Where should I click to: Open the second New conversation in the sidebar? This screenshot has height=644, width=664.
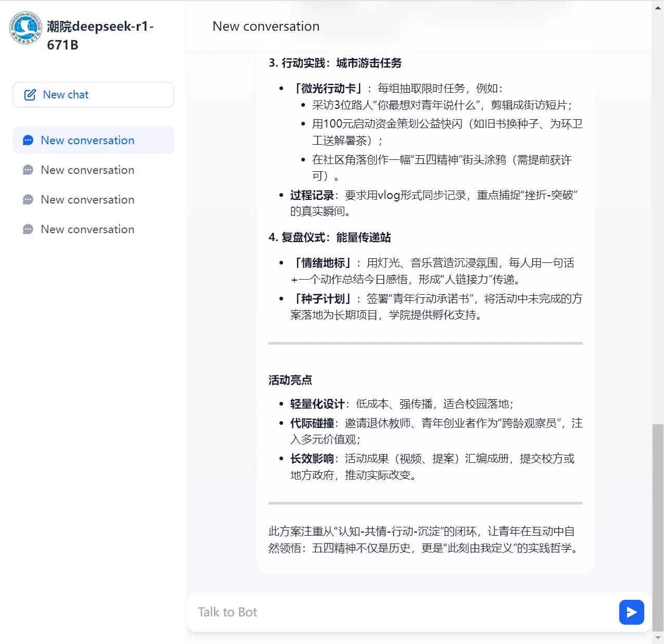coord(87,170)
